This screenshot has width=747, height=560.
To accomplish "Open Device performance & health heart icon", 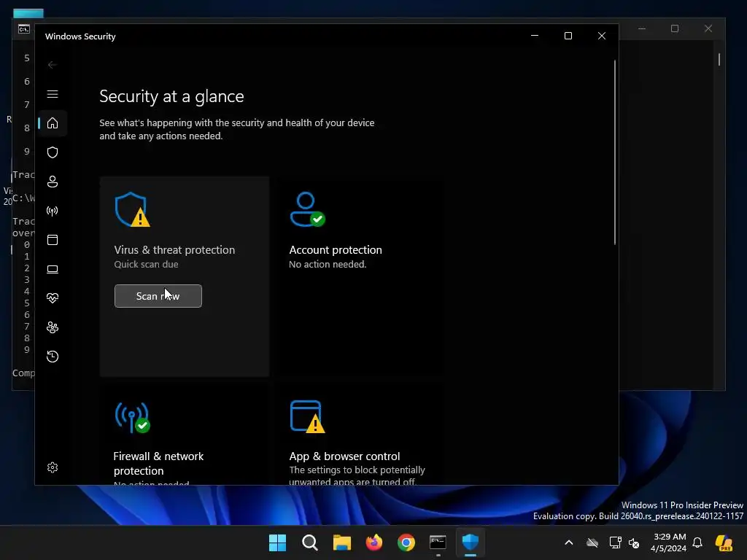I will 53,298.
